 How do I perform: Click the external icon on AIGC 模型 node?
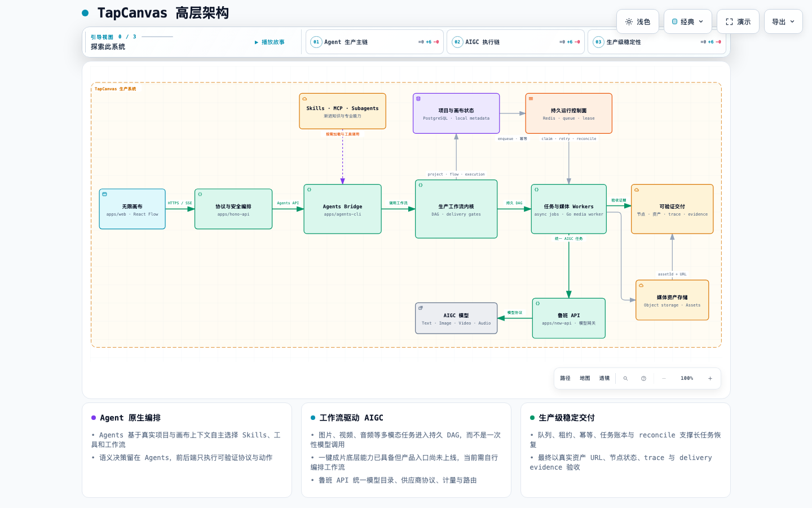[x=421, y=308]
